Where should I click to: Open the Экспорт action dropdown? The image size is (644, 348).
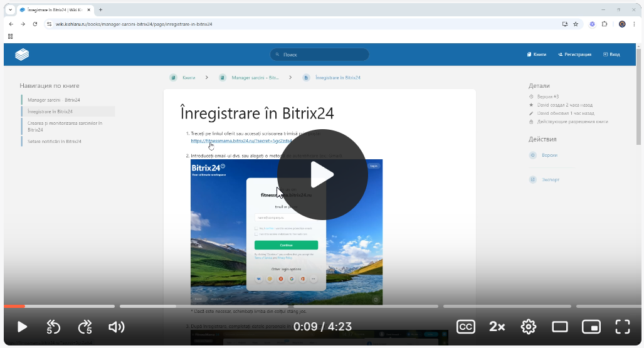coord(544,179)
